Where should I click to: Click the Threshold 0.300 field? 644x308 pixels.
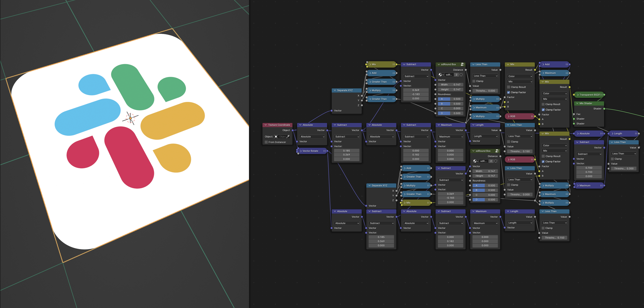click(x=624, y=169)
